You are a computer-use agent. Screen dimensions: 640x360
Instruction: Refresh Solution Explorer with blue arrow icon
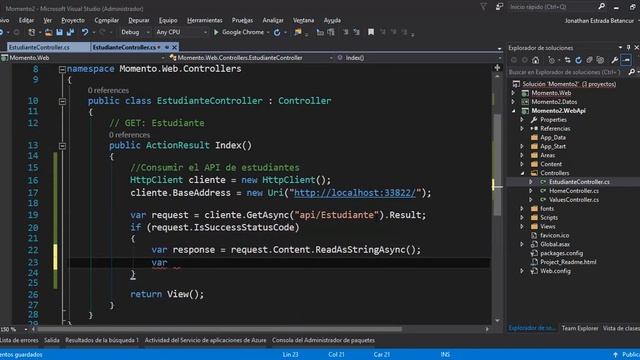[x=578, y=60]
